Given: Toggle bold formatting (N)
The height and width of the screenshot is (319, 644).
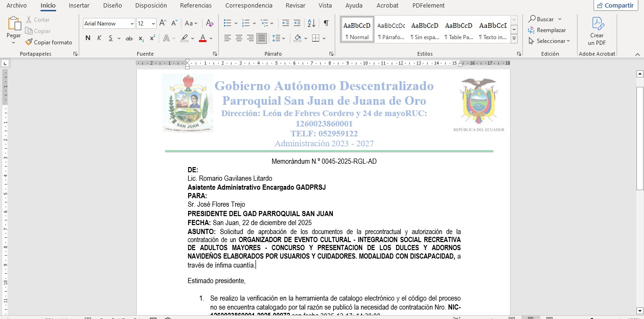Looking at the screenshot, I should coord(88,38).
